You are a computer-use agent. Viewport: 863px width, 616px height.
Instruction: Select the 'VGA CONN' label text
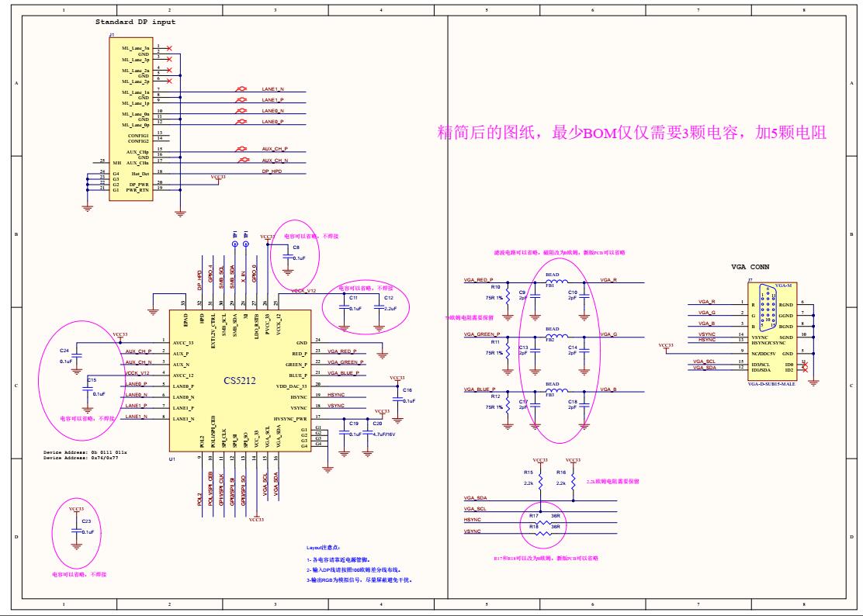point(749,266)
